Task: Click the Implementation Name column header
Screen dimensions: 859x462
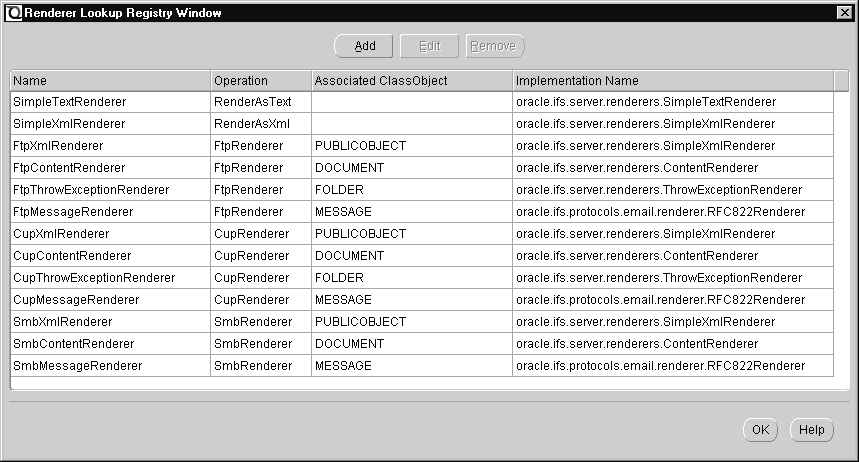Action: (x=673, y=81)
